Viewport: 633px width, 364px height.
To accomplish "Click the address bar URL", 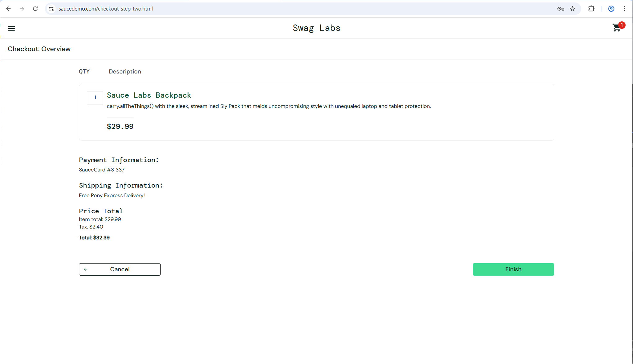I will (105, 9).
